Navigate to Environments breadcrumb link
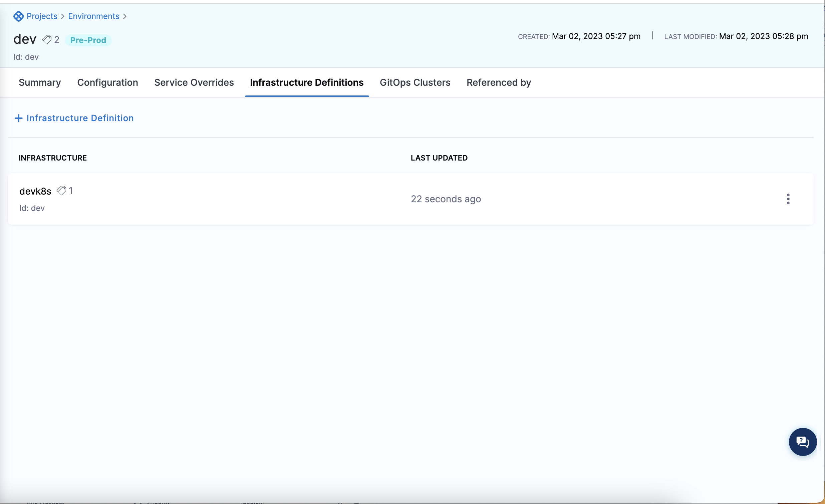Screen dimensions: 825x504 click(93, 16)
